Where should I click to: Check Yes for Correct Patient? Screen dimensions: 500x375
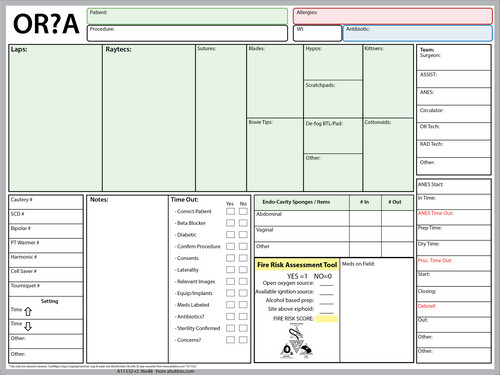(230, 211)
